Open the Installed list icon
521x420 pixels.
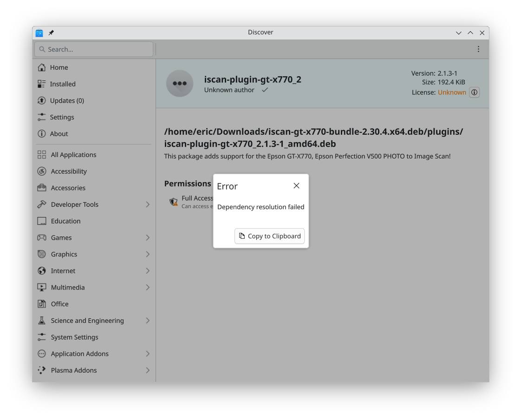[41, 84]
